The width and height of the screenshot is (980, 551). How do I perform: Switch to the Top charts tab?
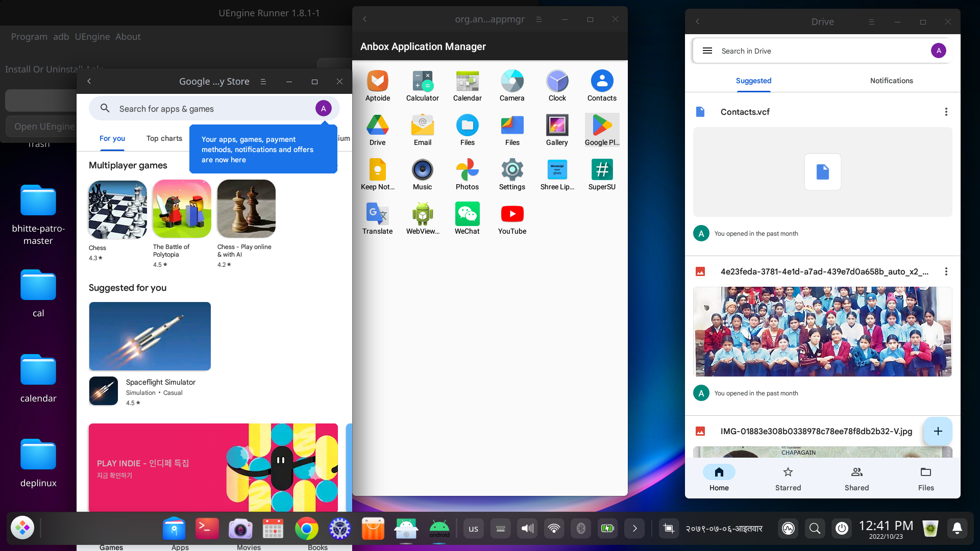click(164, 138)
